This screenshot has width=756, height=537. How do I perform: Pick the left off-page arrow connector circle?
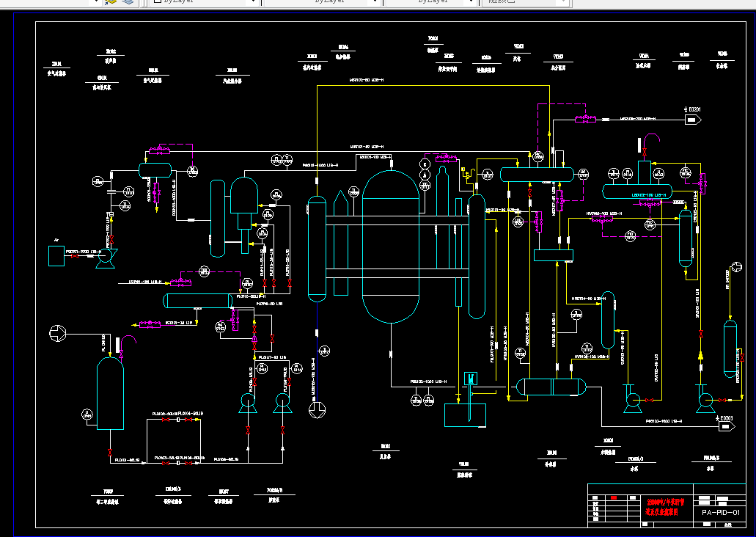[58, 333]
